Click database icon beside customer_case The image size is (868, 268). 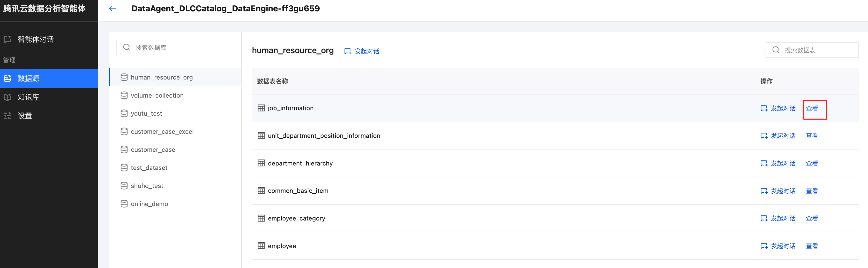coord(124,150)
